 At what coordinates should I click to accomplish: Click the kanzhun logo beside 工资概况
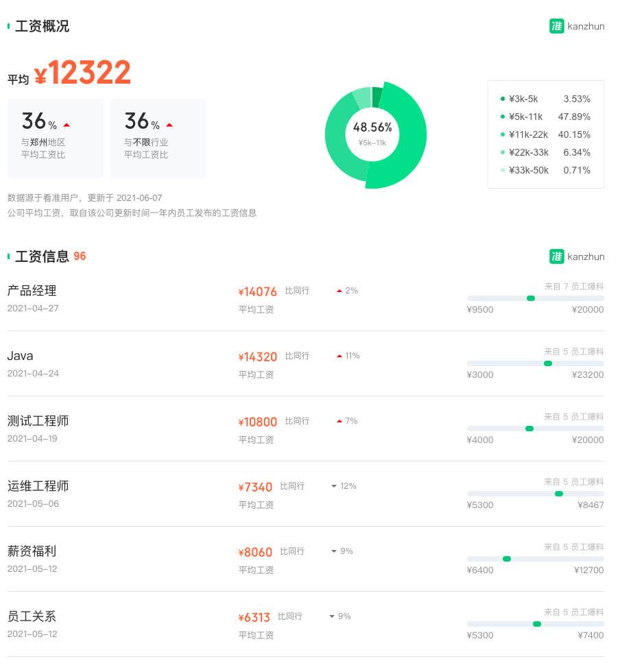[577, 26]
